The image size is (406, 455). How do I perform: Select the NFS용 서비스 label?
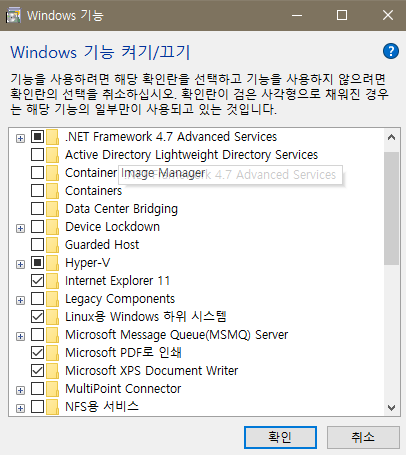[x=102, y=406]
